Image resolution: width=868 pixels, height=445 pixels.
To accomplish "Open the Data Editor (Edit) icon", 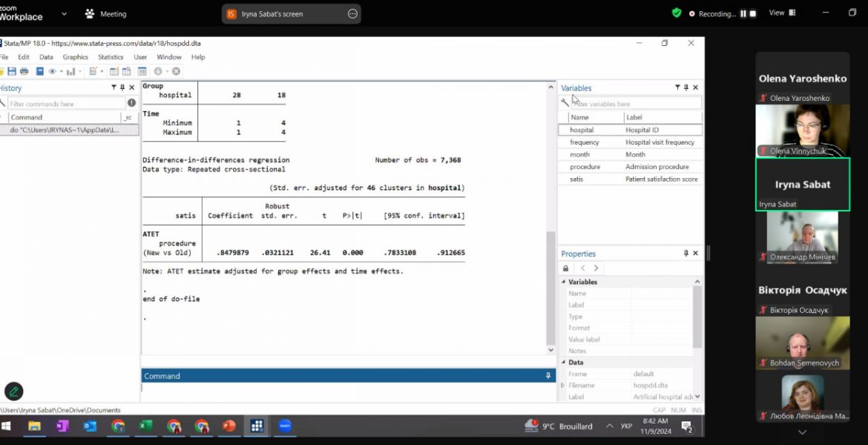I will coord(114,71).
